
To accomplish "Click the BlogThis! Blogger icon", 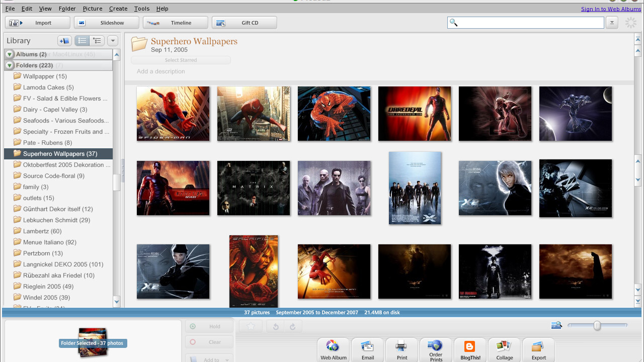I will [470, 348].
